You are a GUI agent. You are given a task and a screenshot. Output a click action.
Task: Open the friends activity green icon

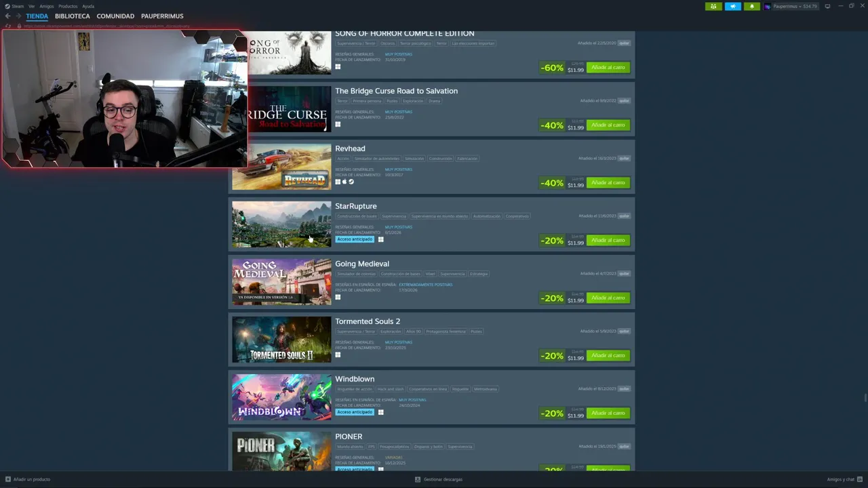713,6
